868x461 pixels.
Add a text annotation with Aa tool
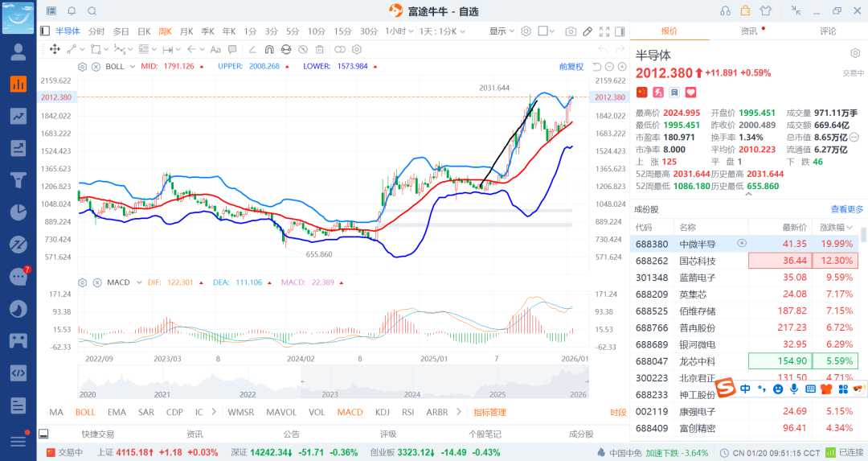pos(215,50)
